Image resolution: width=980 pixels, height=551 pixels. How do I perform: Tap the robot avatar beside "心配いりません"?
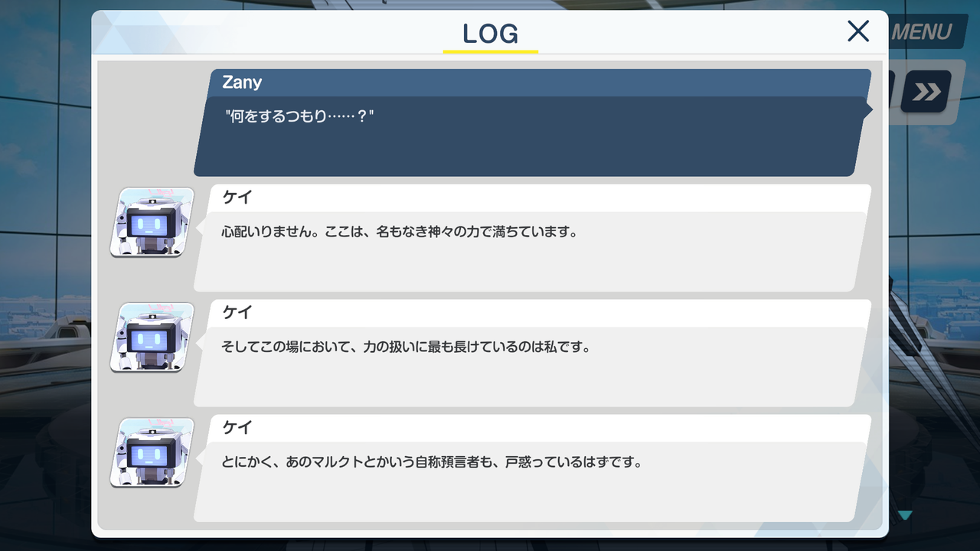click(x=152, y=222)
